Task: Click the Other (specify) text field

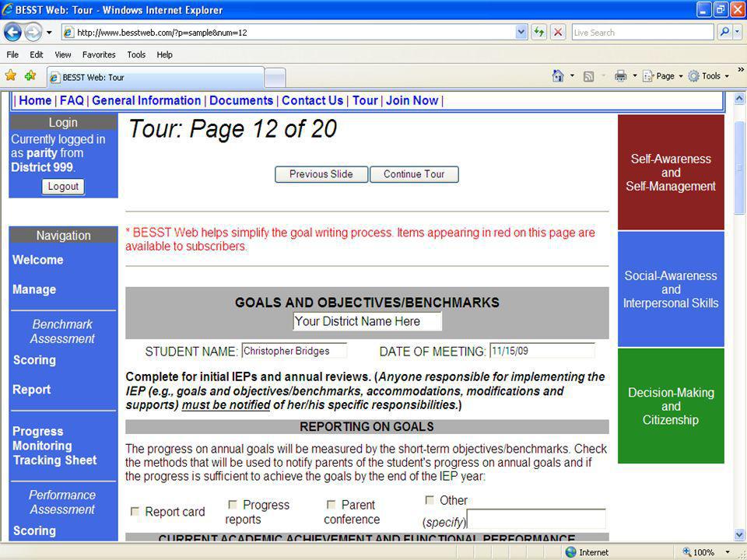Action: [x=536, y=519]
